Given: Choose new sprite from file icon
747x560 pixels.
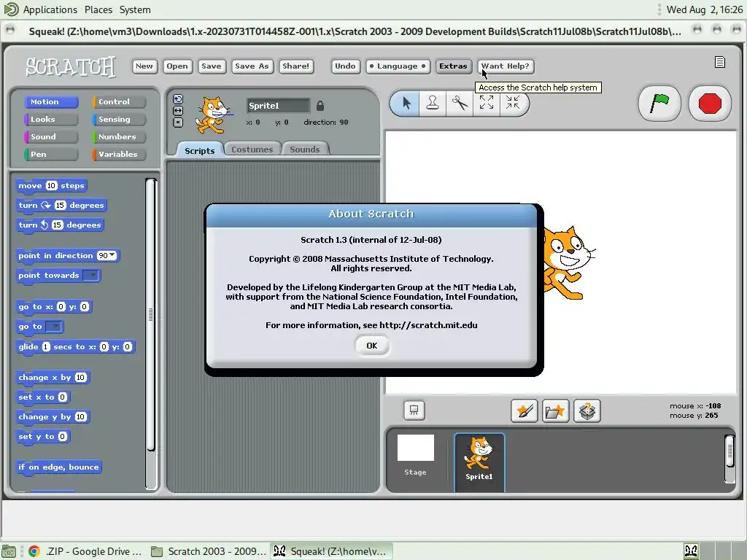Looking at the screenshot, I should [x=555, y=411].
